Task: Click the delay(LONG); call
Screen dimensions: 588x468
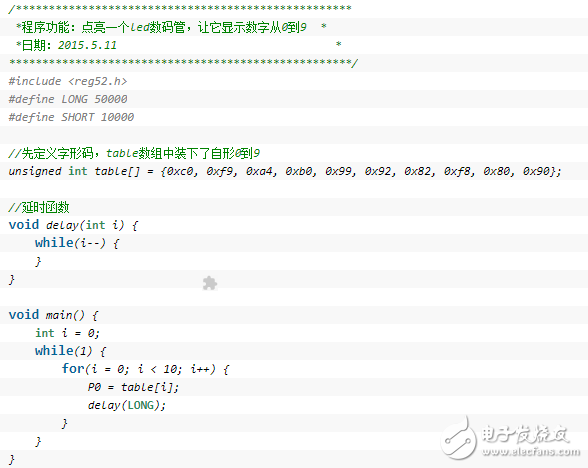Action: coord(126,405)
